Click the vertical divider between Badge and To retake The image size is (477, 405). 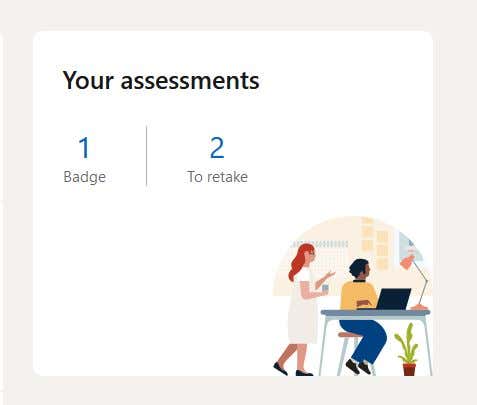point(147,157)
